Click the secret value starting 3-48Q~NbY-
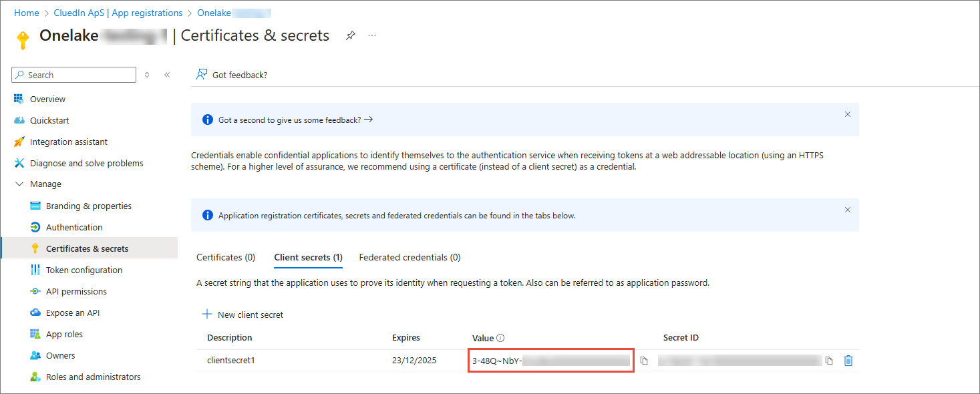 click(551, 361)
